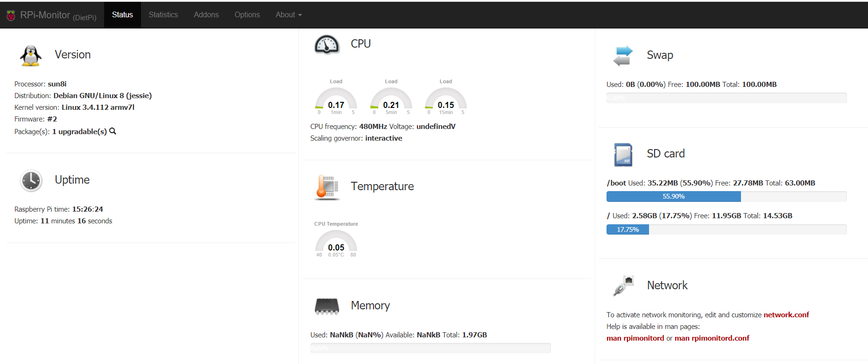Go to the Options menu

pyautogui.click(x=247, y=15)
